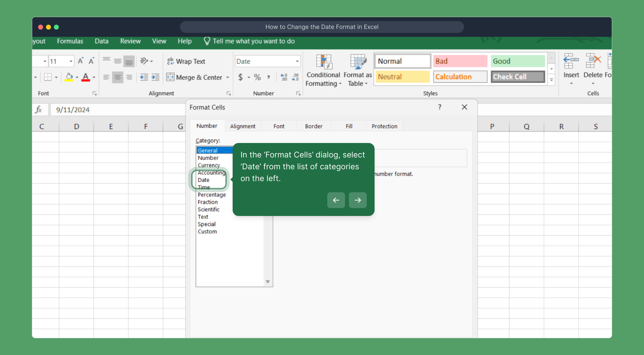Expand the font size dropdown
This screenshot has width=644, height=355.
click(71, 61)
